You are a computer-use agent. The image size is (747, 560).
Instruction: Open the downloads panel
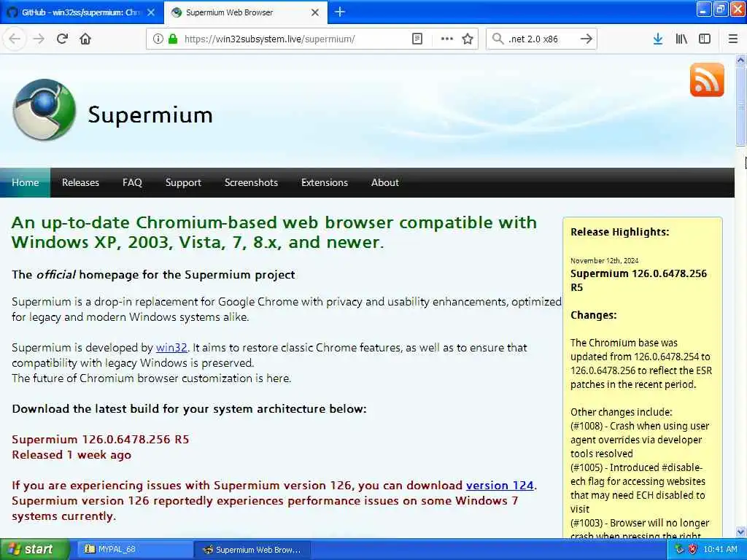[658, 39]
